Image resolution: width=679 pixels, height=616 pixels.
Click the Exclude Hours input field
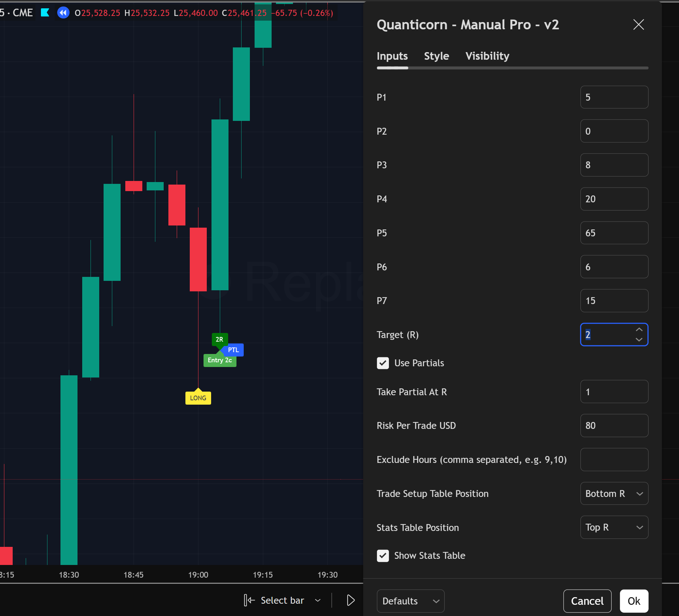614,459
